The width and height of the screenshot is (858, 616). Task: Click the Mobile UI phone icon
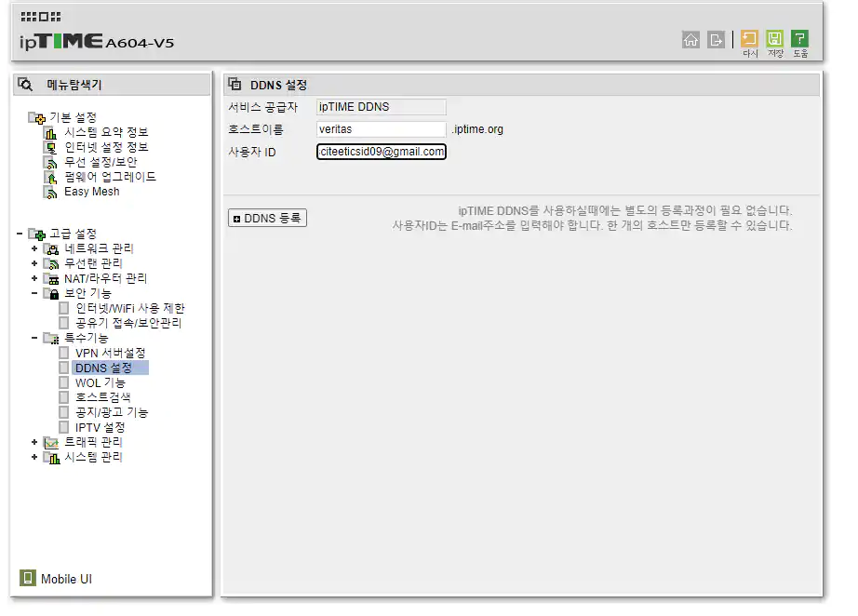[27, 578]
